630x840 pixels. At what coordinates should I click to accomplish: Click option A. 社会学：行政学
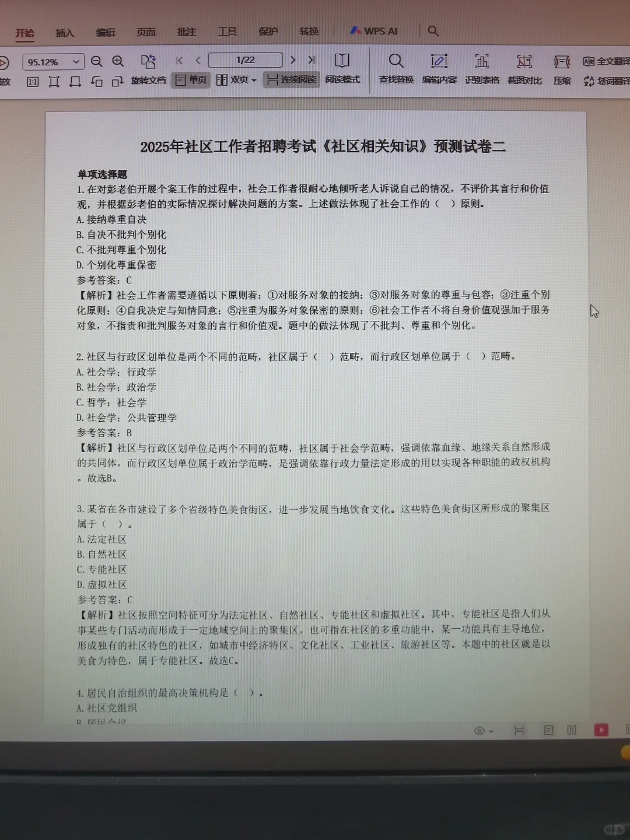click(x=116, y=372)
